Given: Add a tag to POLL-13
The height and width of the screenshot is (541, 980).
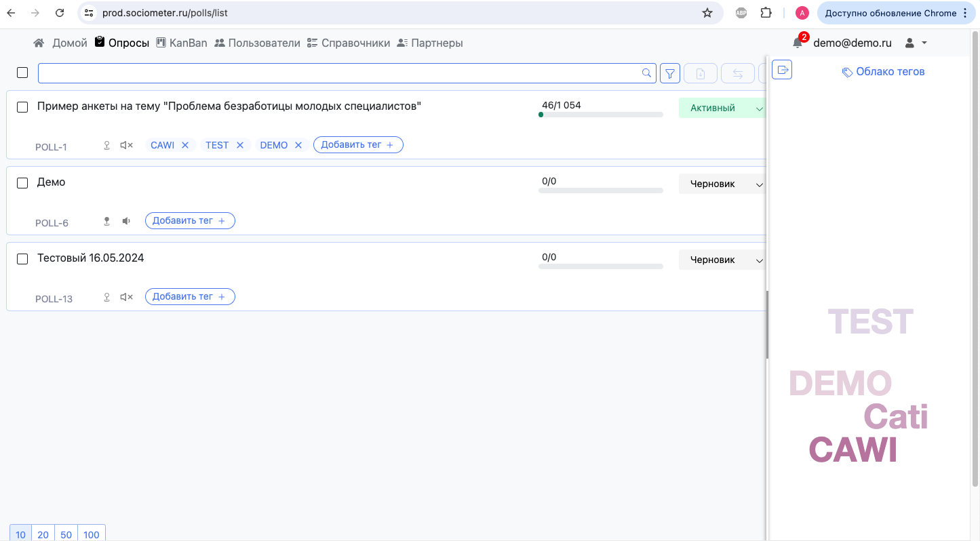Looking at the screenshot, I should pos(190,297).
